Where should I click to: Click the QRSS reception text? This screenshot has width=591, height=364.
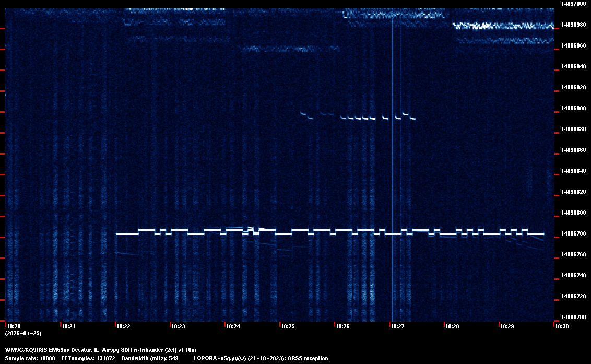(x=308, y=358)
